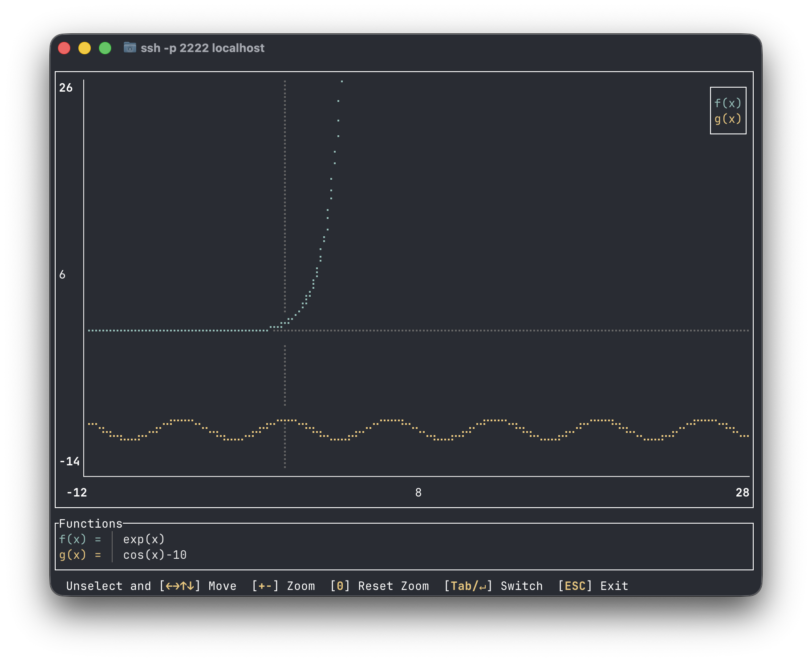Viewport: 812px width, 662px height.
Task: Click the [ESC] Exit hint
Action: (593, 586)
